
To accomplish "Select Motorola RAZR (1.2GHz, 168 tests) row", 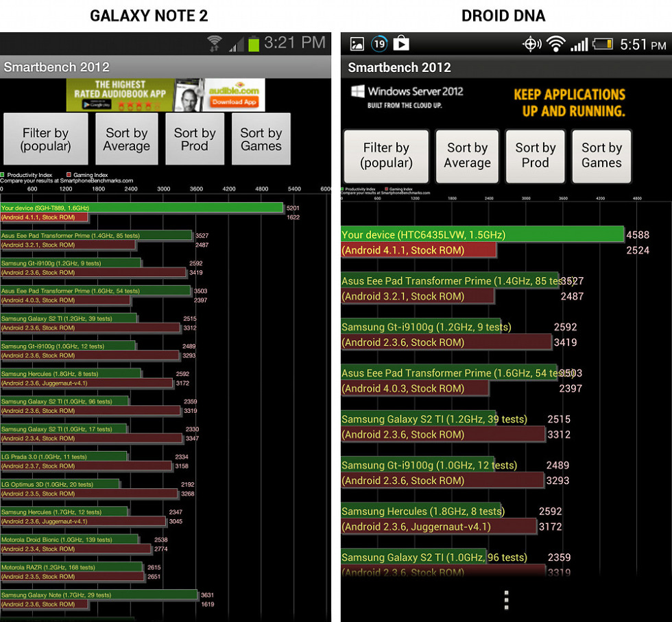I will [72, 572].
